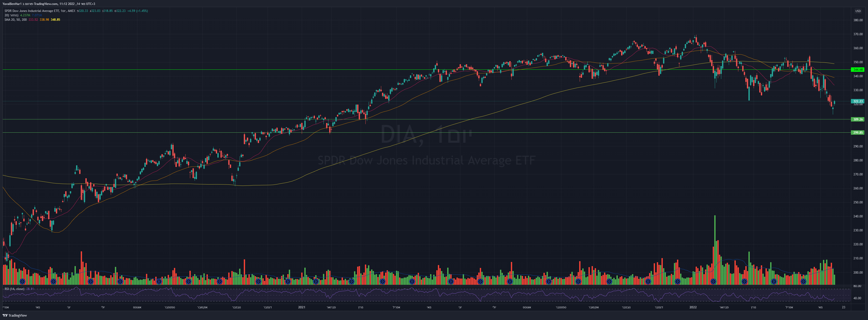Click the 250.00 price scale label

(x=858, y=202)
